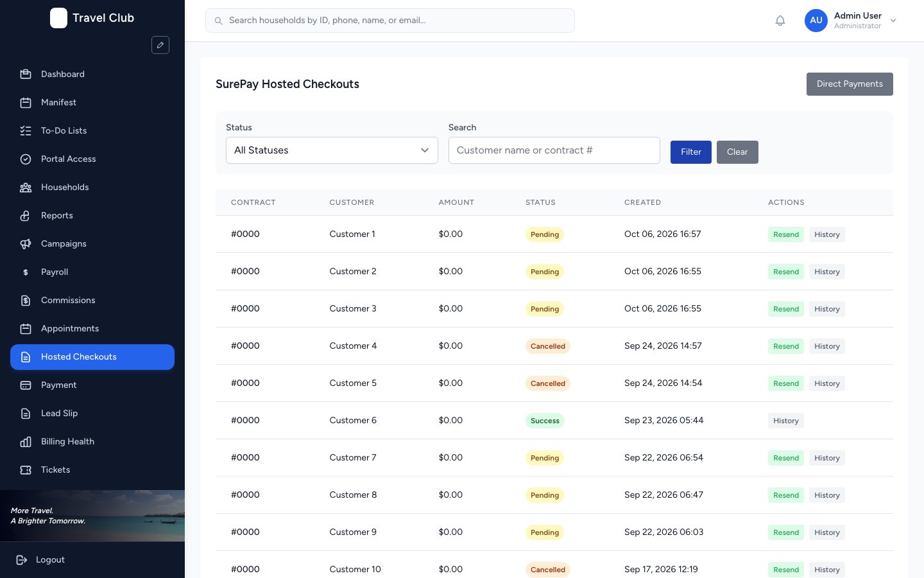Click the Portal Access check-circle icon

[x=26, y=159]
